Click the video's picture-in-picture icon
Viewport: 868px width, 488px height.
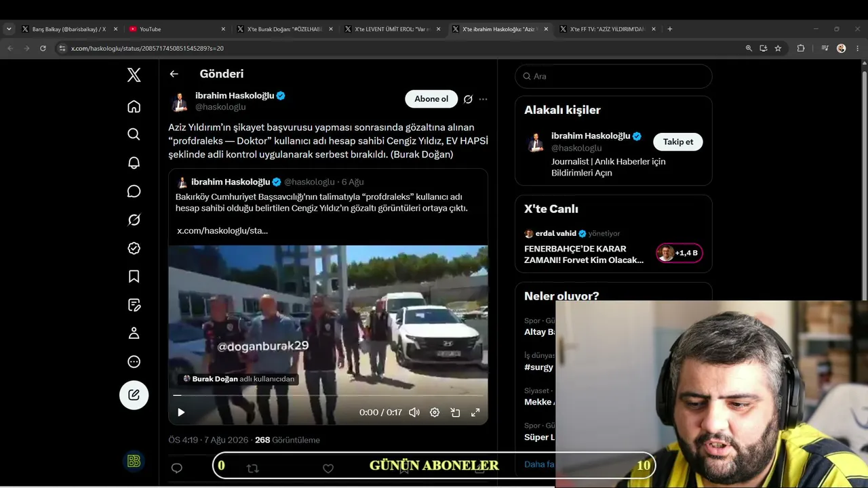(455, 412)
